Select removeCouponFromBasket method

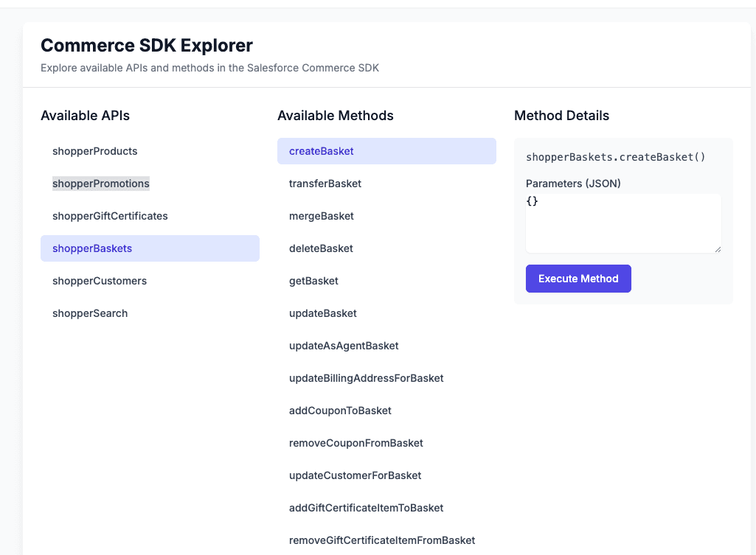point(386,443)
